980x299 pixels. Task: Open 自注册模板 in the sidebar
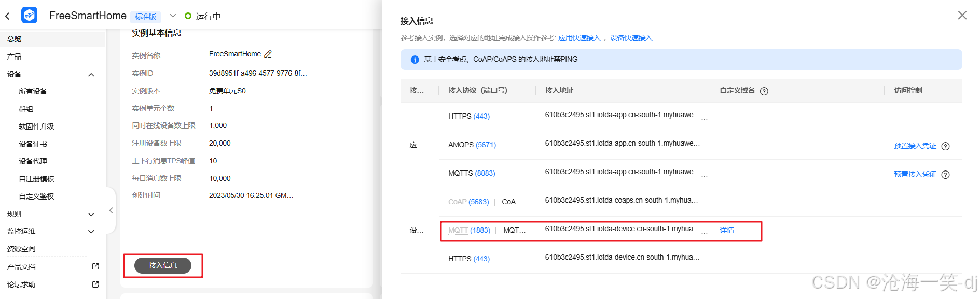coord(36,179)
